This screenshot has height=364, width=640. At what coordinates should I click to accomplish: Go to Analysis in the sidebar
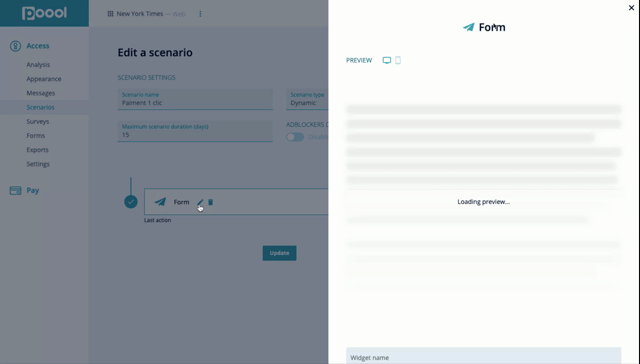[38, 64]
